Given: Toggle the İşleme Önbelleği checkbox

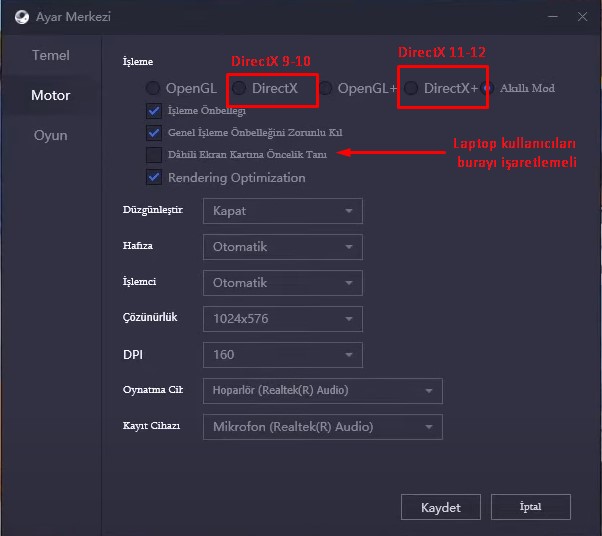Looking at the screenshot, I should 154,111.
